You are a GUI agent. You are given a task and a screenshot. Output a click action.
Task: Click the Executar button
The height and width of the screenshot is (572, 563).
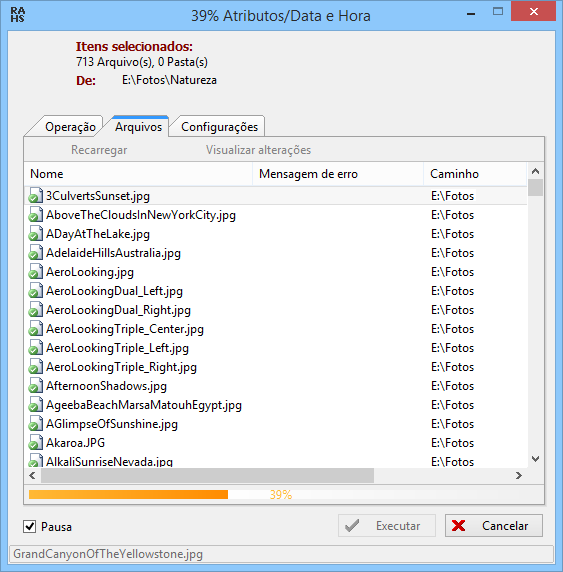387,526
